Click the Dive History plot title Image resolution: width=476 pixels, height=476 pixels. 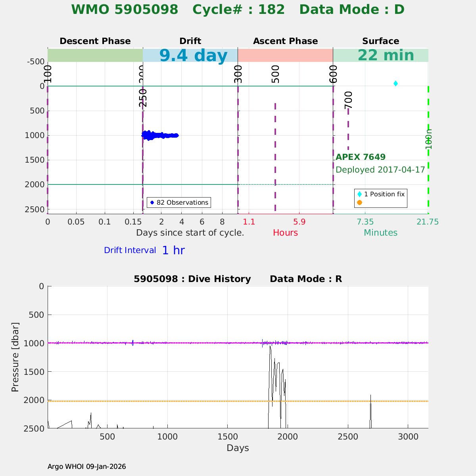tap(238, 279)
